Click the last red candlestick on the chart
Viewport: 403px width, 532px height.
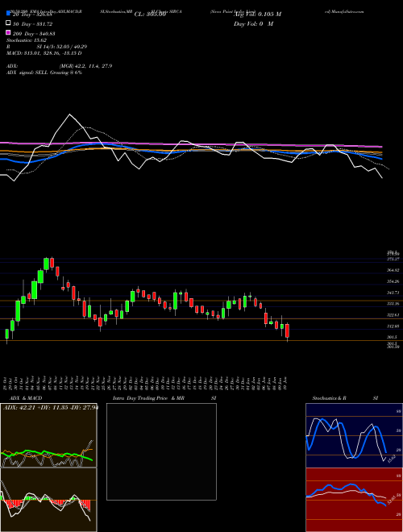(287, 330)
